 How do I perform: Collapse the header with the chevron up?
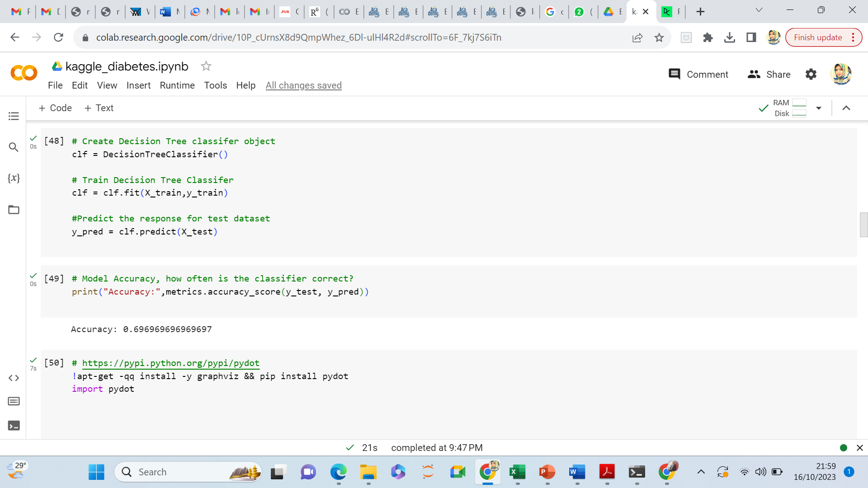[846, 108]
